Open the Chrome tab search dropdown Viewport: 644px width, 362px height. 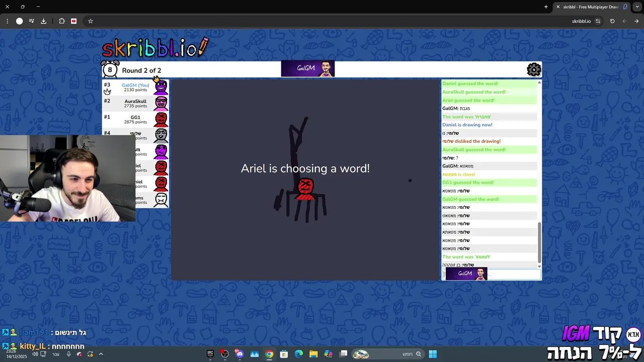[x=637, y=7]
